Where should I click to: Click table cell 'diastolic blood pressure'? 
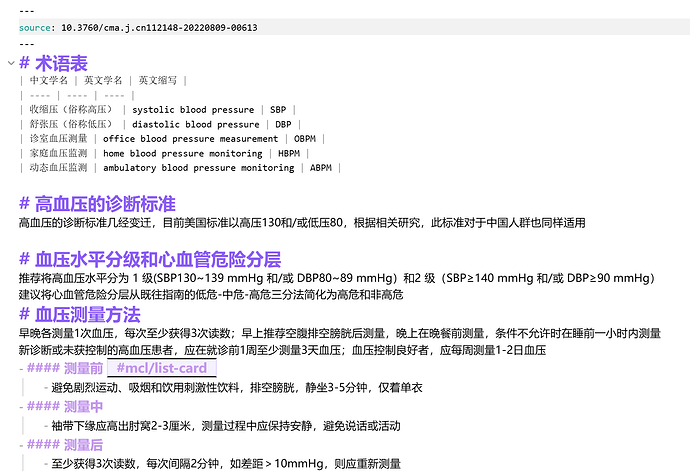pyautogui.click(x=196, y=125)
